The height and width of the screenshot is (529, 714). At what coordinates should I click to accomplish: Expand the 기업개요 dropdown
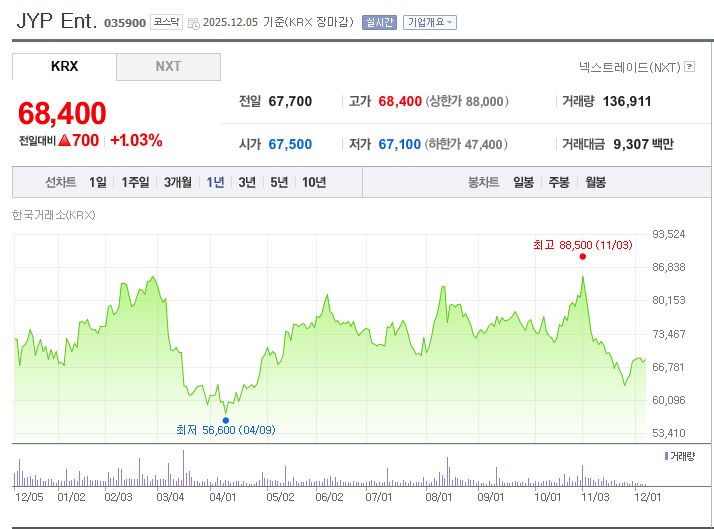tap(430, 22)
